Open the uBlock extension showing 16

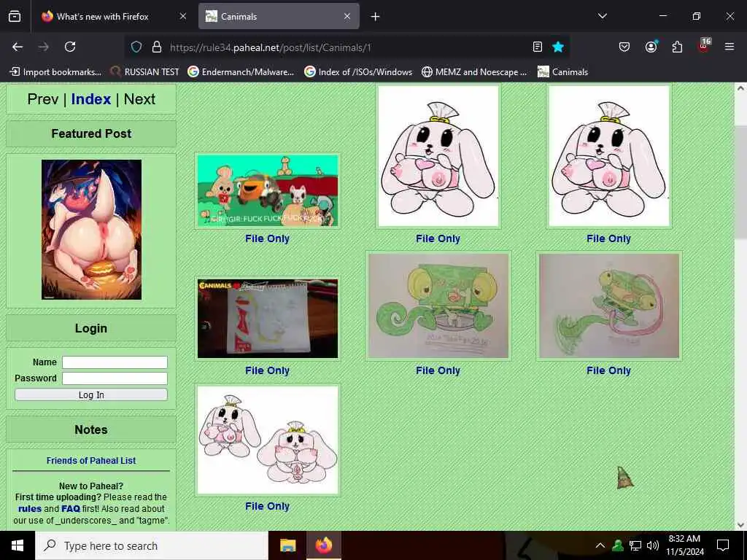[x=704, y=46]
